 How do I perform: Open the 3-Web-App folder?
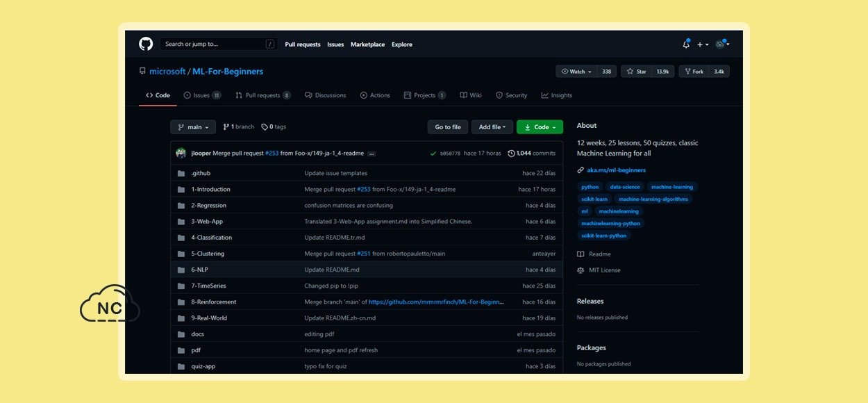[x=207, y=221]
